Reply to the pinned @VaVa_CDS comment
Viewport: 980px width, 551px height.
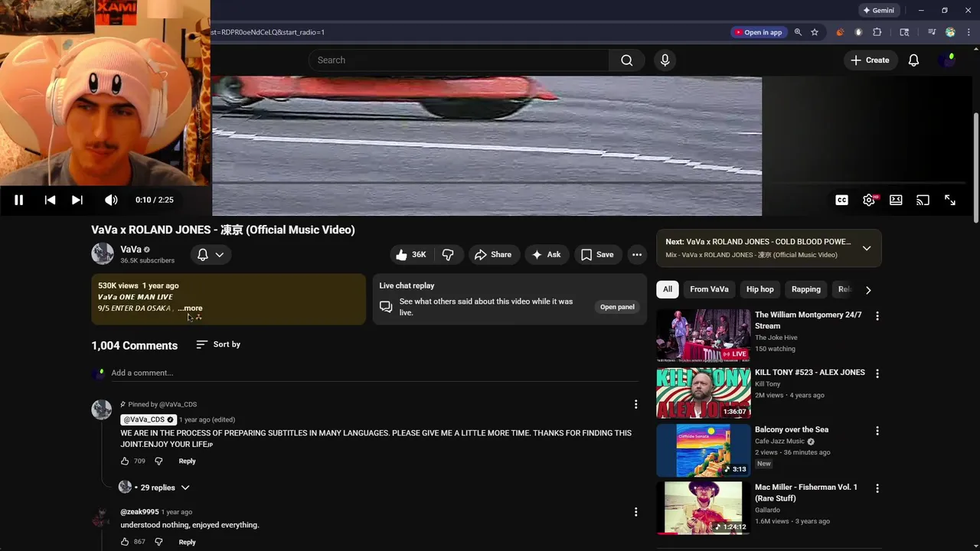tap(187, 461)
